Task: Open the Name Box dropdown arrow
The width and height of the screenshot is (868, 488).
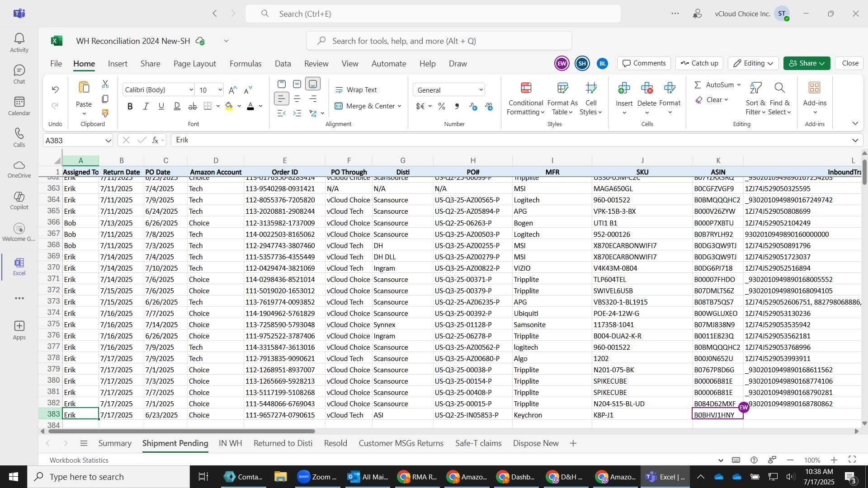Action: coord(108,141)
